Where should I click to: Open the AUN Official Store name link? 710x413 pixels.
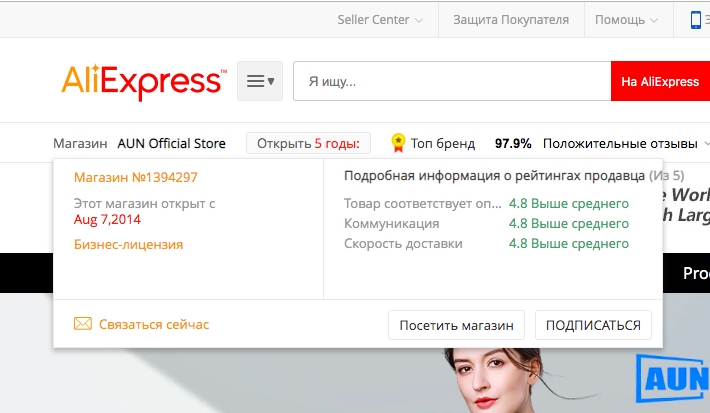(171, 144)
